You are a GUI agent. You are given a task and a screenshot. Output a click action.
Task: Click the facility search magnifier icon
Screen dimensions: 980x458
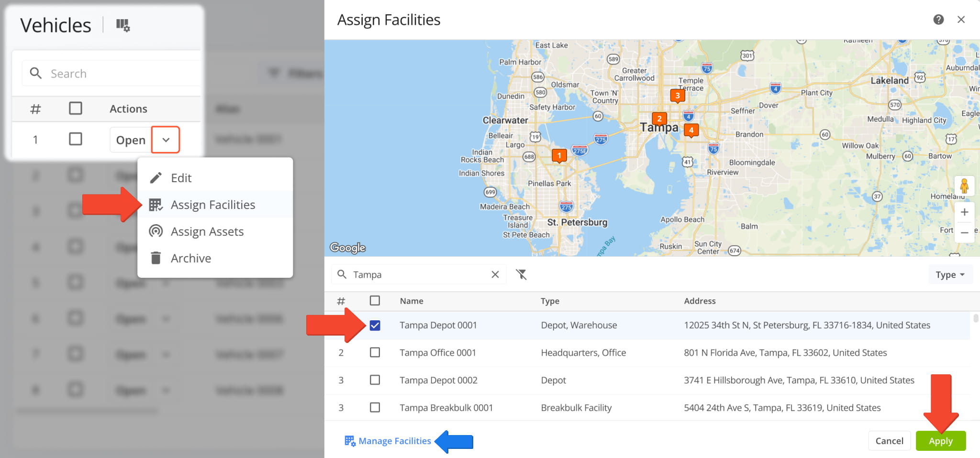coord(342,274)
